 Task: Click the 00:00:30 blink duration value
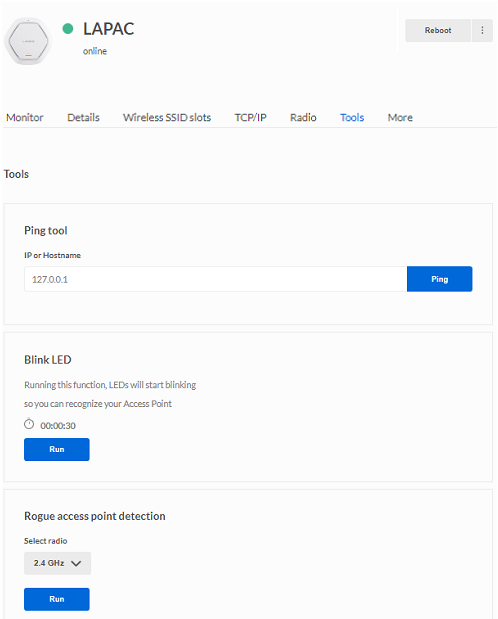tap(58, 426)
